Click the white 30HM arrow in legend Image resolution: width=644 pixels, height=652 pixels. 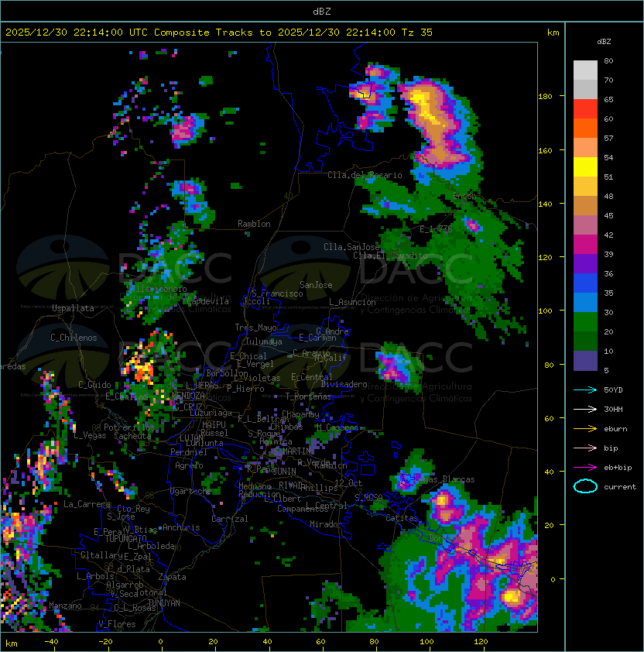pyautogui.click(x=585, y=409)
